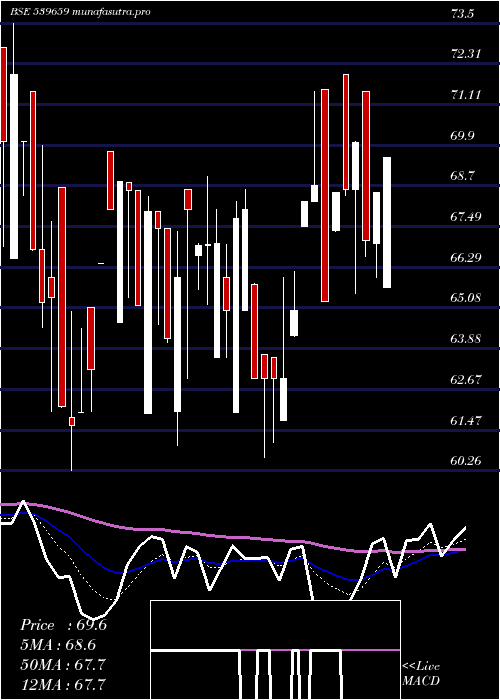Click the 68.7 price axis label
The width and height of the screenshot is (500, 700).
462,176
